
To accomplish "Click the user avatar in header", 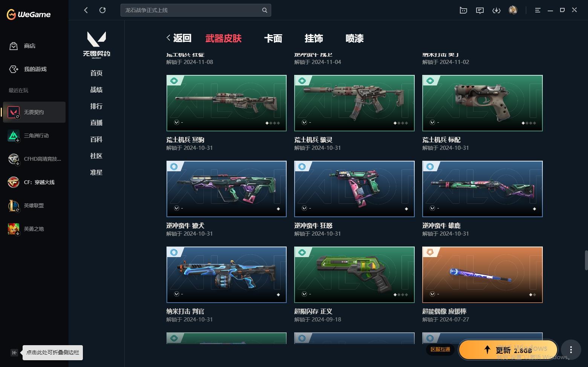I will (513, 10).
